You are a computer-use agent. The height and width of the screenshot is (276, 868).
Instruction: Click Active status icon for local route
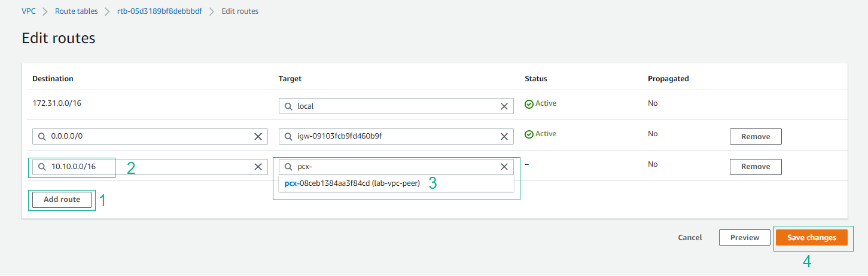pos(529,104)
